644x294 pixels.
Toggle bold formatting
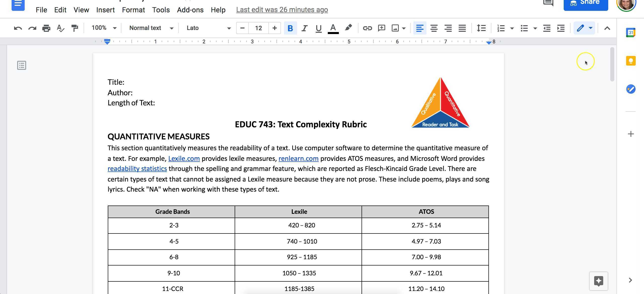tap(290, 28)
